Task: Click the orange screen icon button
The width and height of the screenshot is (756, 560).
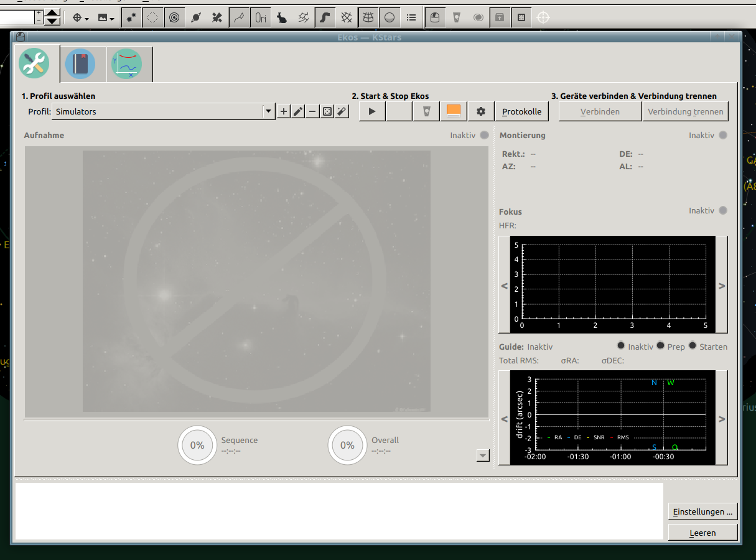Action: (454, 111)
